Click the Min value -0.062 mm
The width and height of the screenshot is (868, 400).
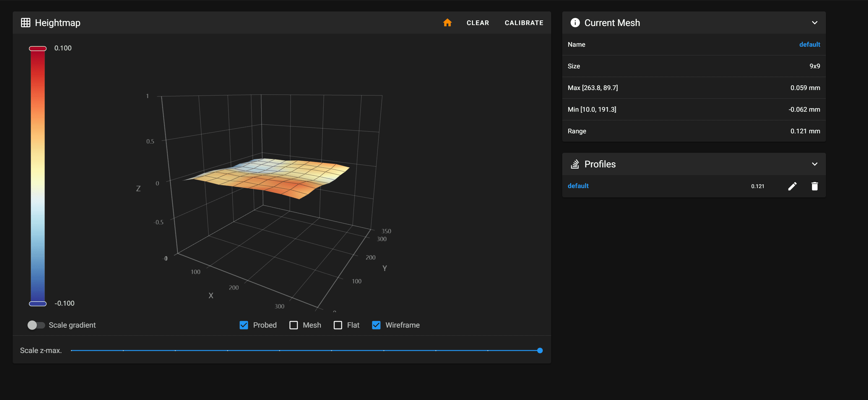pyautogui.click(x=804, y=110)
